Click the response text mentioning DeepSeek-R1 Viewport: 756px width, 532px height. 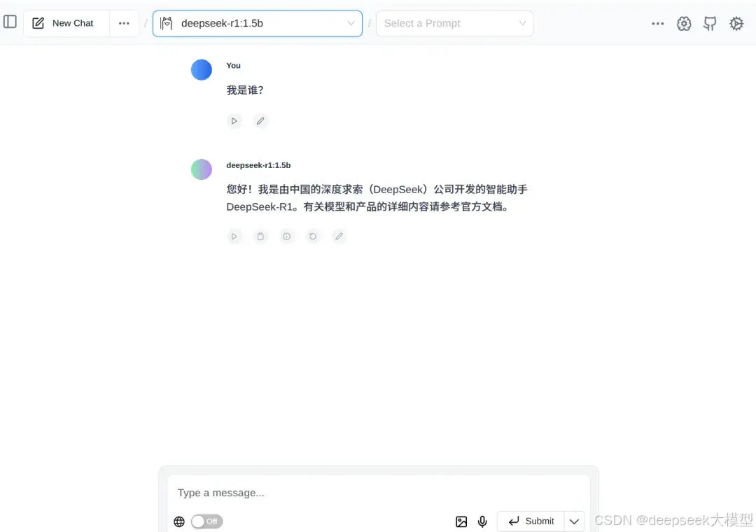[x=377, y=198]
